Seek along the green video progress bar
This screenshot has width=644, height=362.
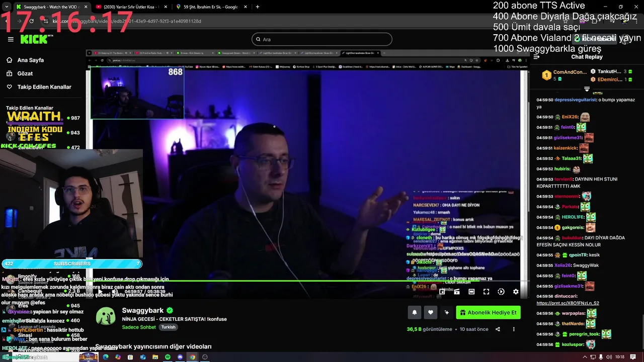coord(307,282)
